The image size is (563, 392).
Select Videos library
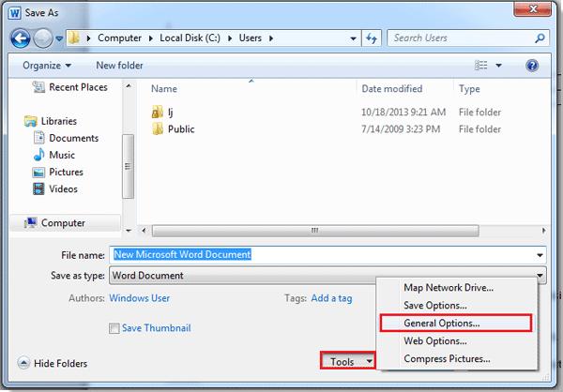coord(55,188)
